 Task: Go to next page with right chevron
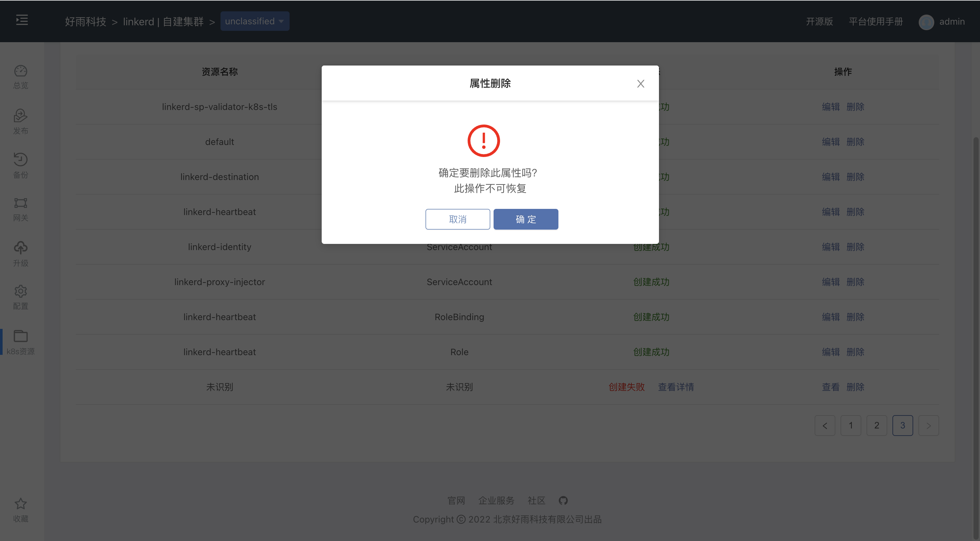coord(929,425)
